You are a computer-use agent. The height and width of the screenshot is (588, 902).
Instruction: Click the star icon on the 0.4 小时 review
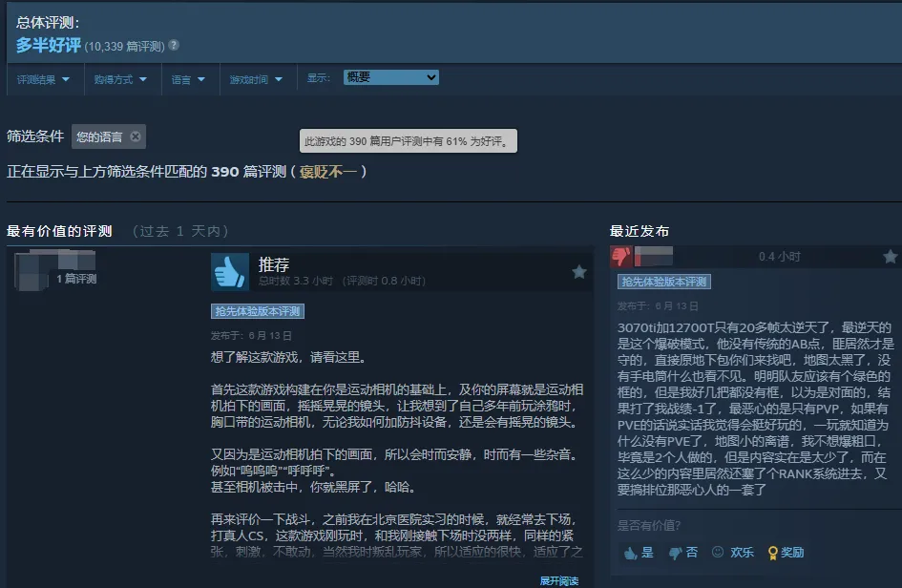point(890,257)
